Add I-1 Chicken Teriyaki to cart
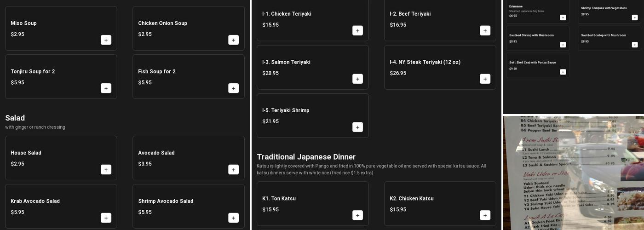Screen dimensions: 644x230 point(357,31)
